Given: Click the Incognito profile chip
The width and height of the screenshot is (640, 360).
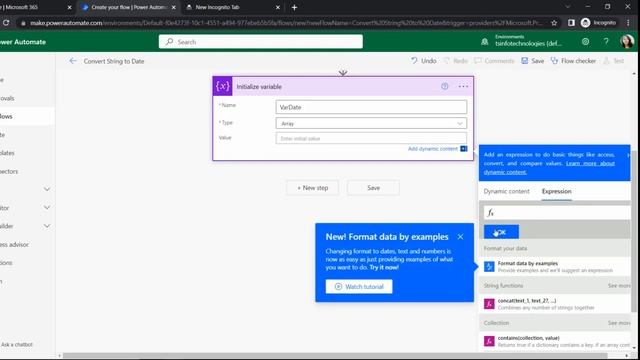Looking at the screenshot, I should pyautogui.click(x=598, y=23).
